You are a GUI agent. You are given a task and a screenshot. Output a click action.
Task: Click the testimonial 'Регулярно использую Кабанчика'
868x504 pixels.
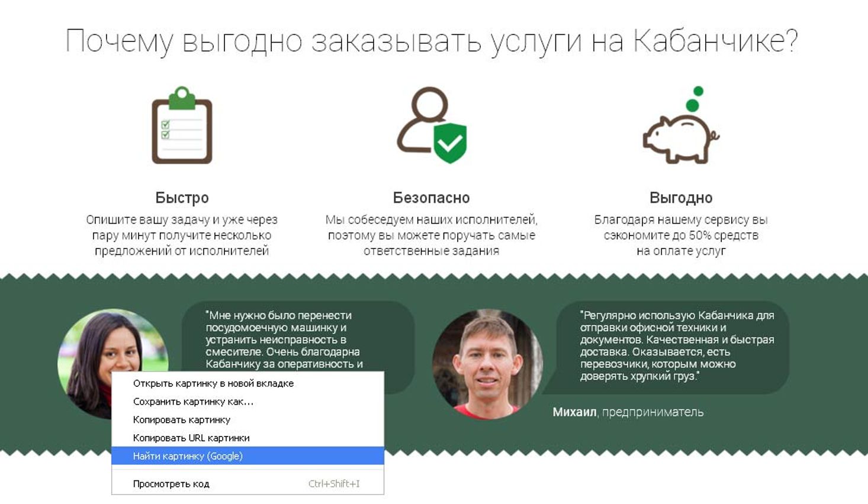click(x=677, y=345)
